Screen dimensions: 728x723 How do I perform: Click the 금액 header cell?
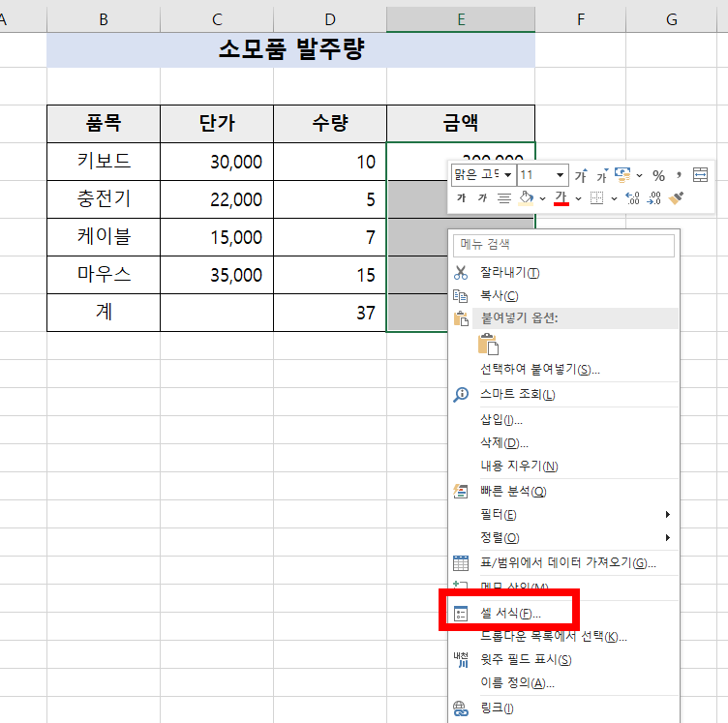click(461, 124)
